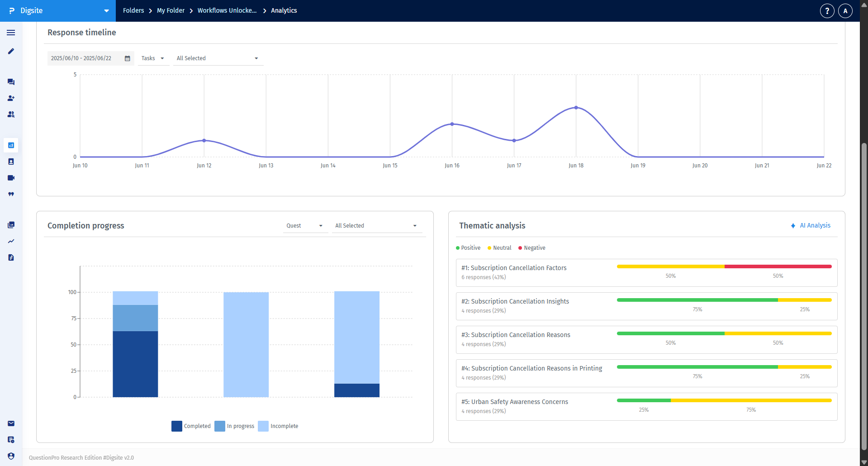
Task: Open the help question mark icon
Action: [x=827, y=11]
